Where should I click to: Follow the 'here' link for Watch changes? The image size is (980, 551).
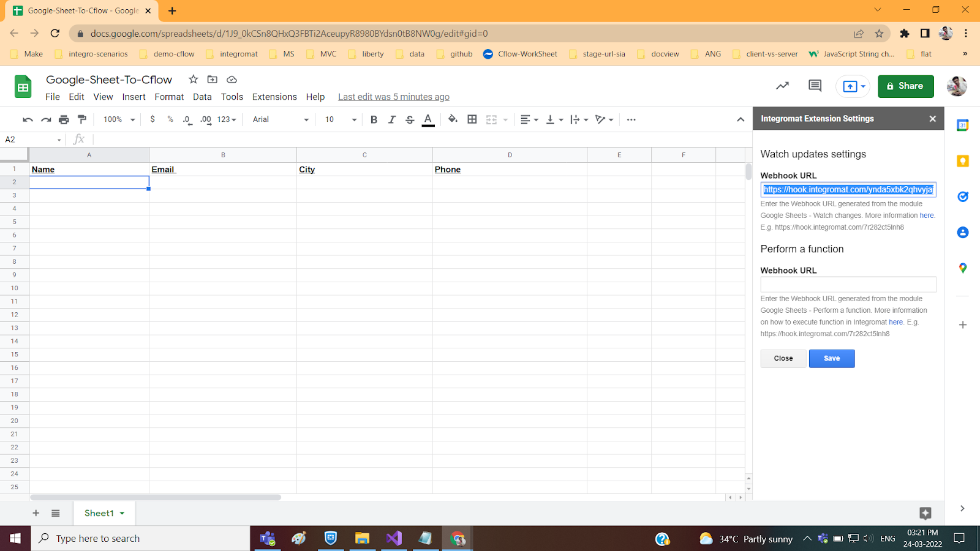pyautogui.click(x=927, y=216)
